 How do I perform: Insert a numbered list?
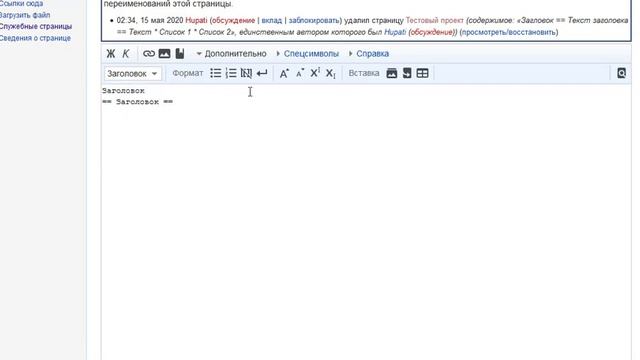pos(231,73)
